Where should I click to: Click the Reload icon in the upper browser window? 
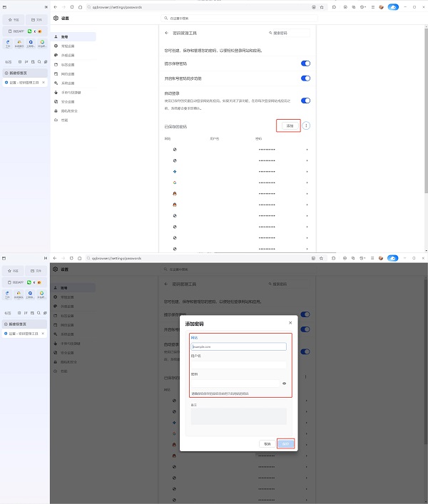tap(72, 7)
